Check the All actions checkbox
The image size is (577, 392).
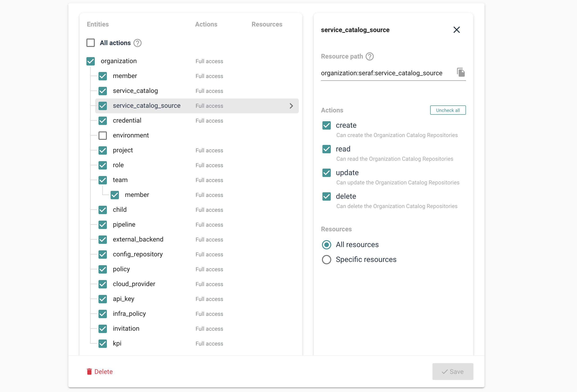(91, 43)
